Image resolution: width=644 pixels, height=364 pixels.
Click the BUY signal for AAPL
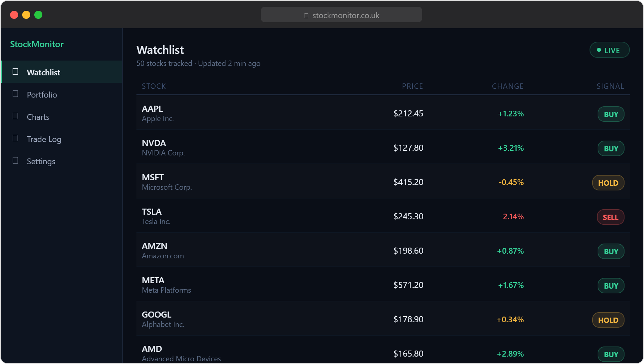coord(611,114)
